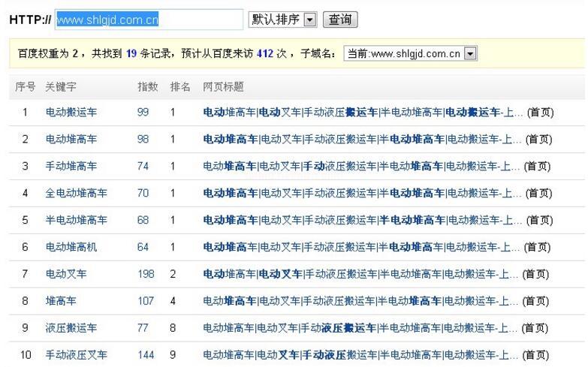Click the 指数 column header
The width and height of the screenshot is (588, 367).
pyautogui.click(x=147, y=87)
